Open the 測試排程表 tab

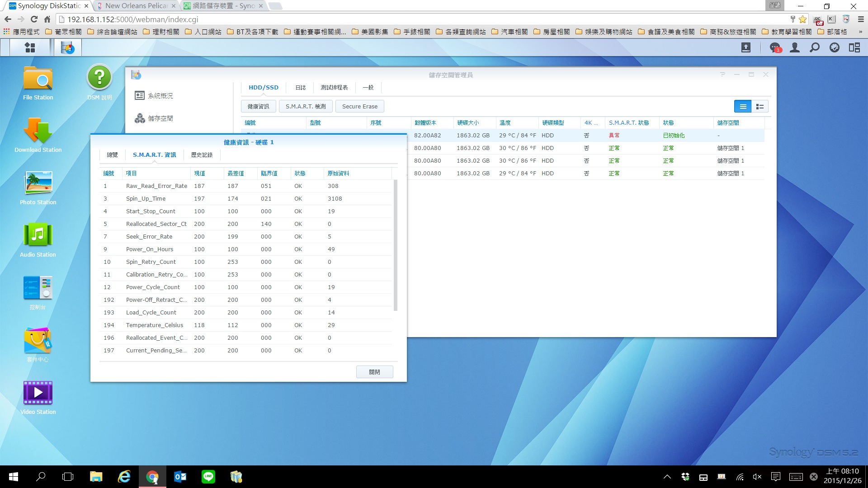point(334,88)
